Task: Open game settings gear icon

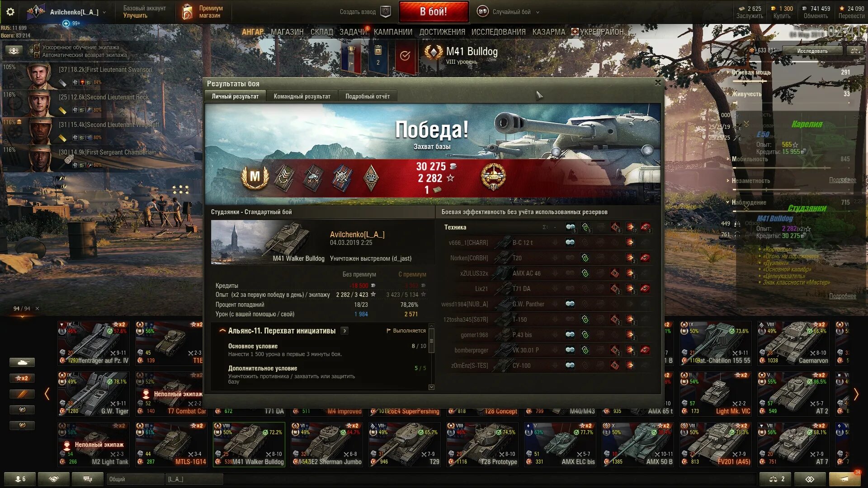Action: pyautogui.click(x=10, y=12)
